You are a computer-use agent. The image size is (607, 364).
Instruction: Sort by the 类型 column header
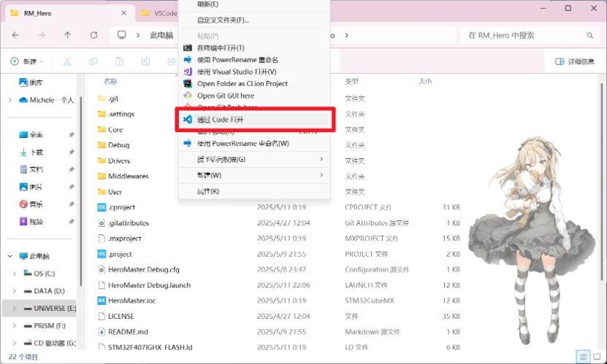pyautogui.click(x=351, y=81)
